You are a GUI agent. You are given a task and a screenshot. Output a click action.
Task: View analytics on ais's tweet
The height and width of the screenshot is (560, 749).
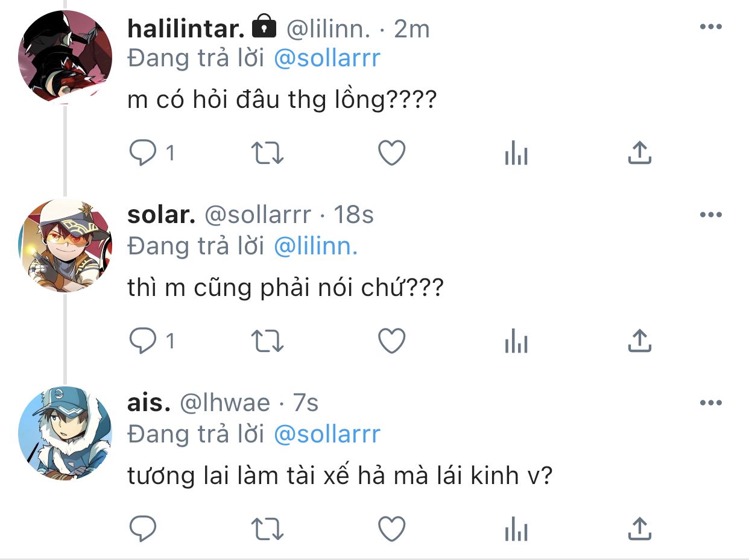click(x=516, y=530)
